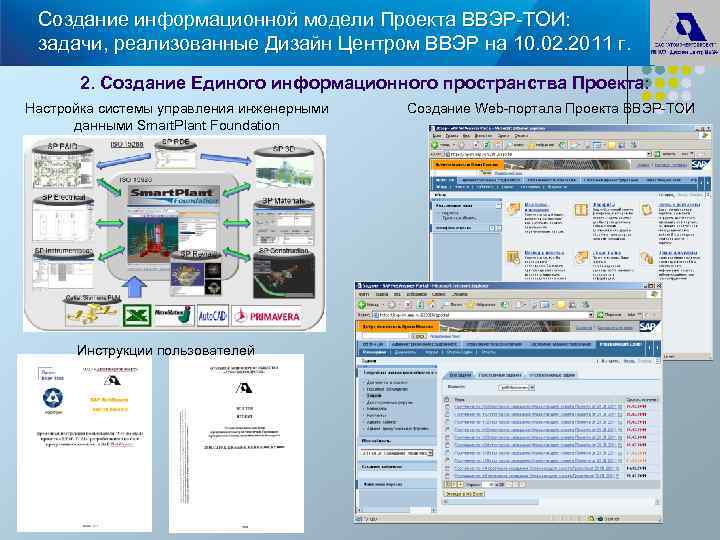Click the SP P&ID thumbnail in the SmartPlant diagram
720x540 pixels.
tap(63, 168)
